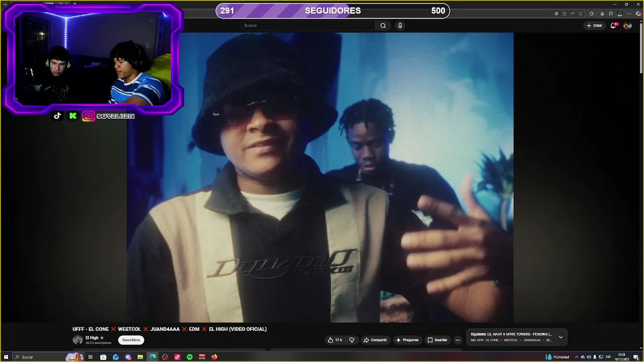Open volume control in system tray
The height and width of the screenshot is (362, 644).
click(x=589, y=357)
